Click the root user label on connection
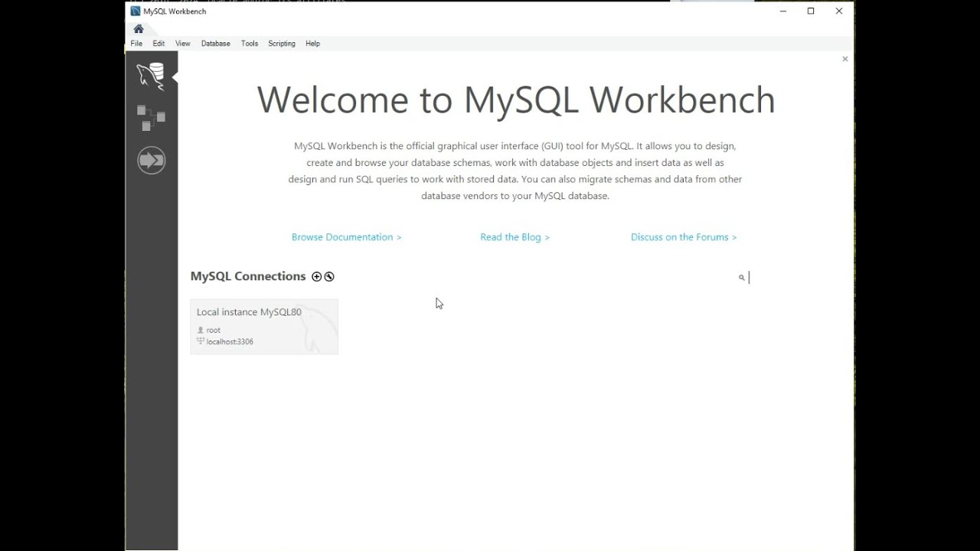Image resolution: width=980 pixels, height=551 pixels. 213,330
